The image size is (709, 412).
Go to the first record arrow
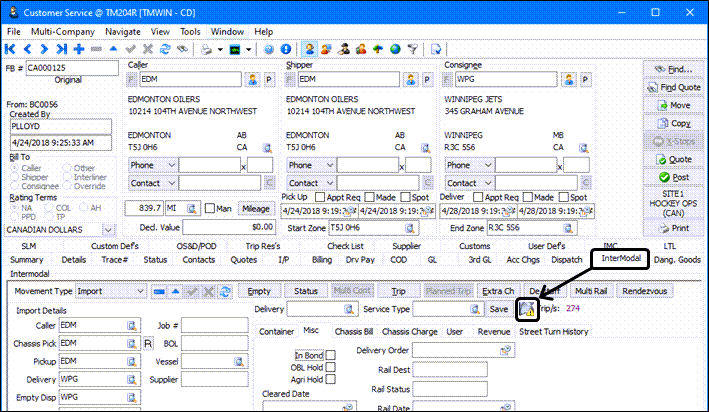[x=12, y=48]
